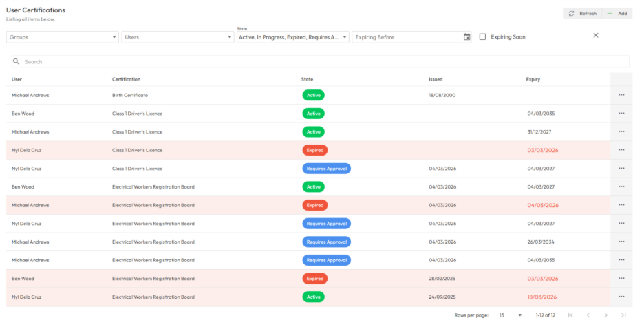Expand the State filter dropdown
Image resolution: width=644 pixels, height=331 pixels.
click(x=292, y=37)
